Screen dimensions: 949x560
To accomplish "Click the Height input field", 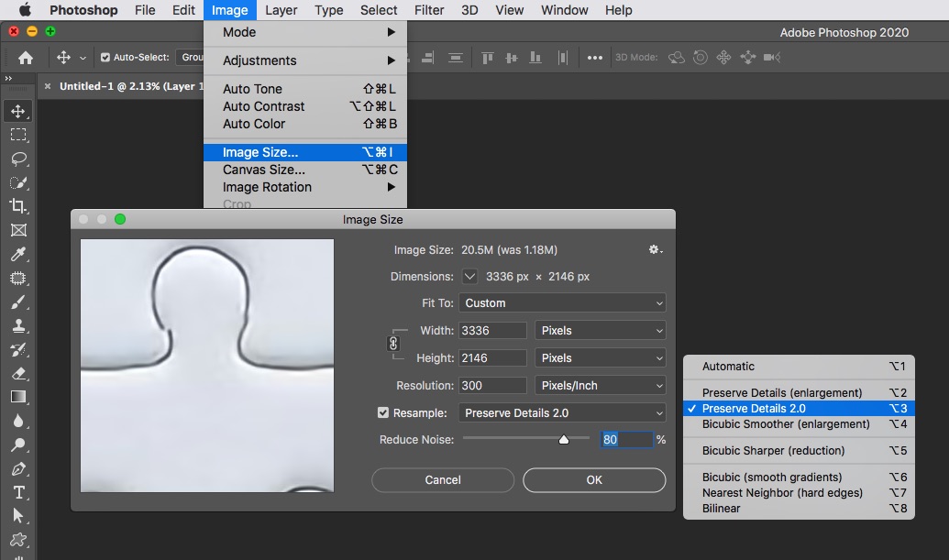I will (x=492, y=357).
